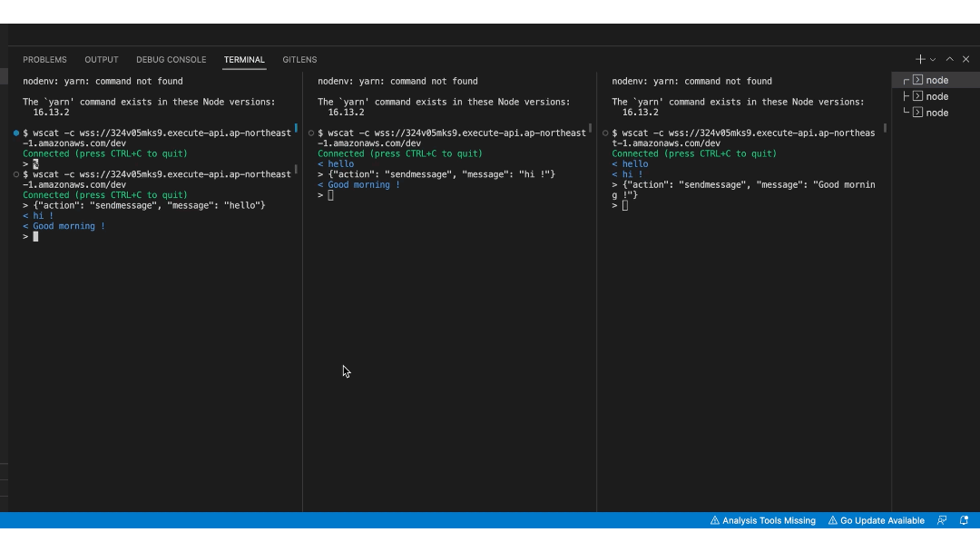Click "Connected" line in right terminal

[x=694, y=153]
